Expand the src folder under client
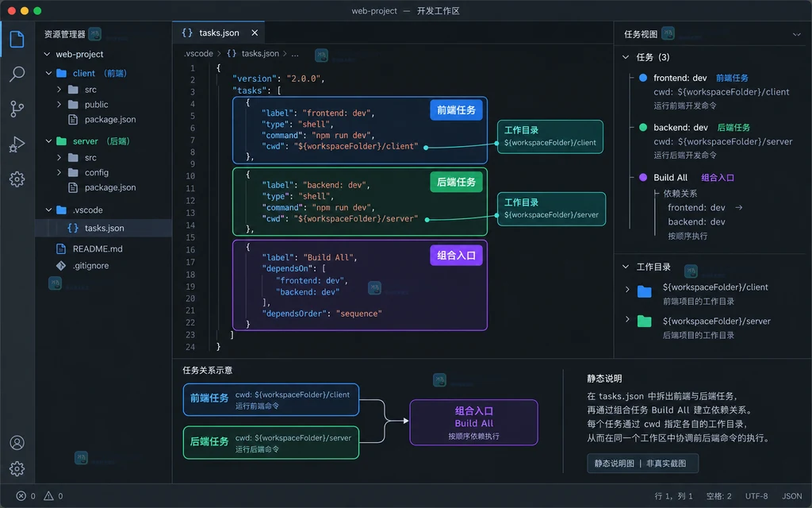Screen dimensions: 812x508 point(59,90)
